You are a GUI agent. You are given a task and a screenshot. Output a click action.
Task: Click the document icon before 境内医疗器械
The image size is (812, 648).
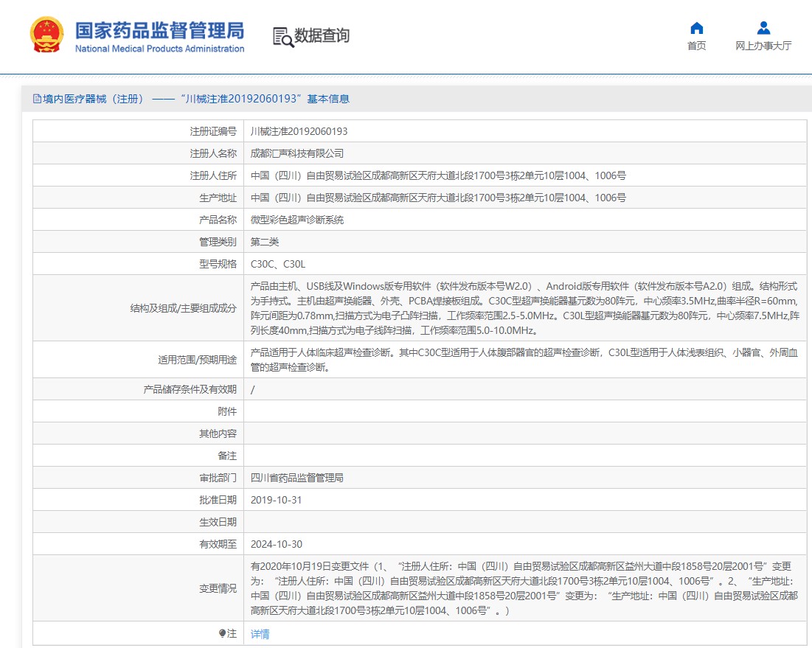click(37, 98)
